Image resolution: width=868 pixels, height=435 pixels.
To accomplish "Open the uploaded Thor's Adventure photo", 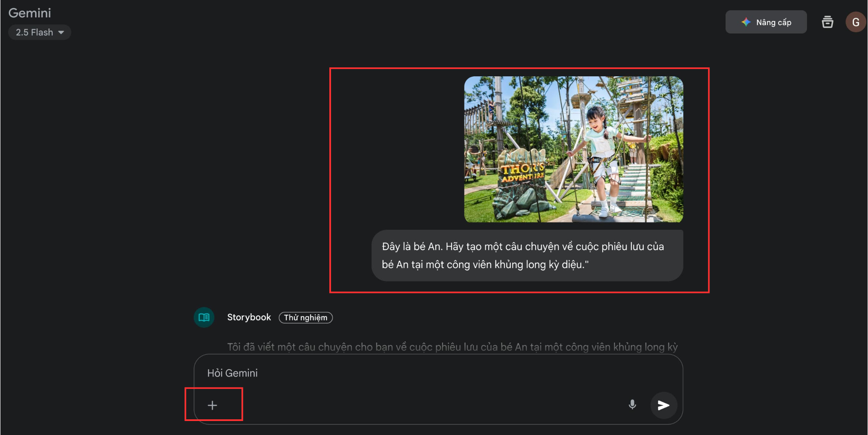I will pyautogui.click(x=573, y=149).
